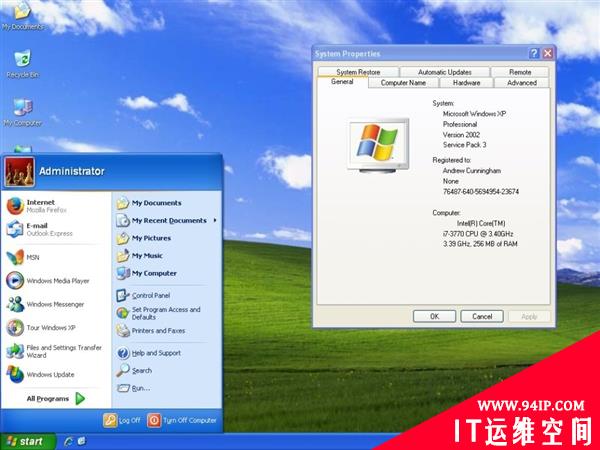This screenshot has width=600, height=450.
Task: Click the text Service Pack 3
Action: pos(465,145)
